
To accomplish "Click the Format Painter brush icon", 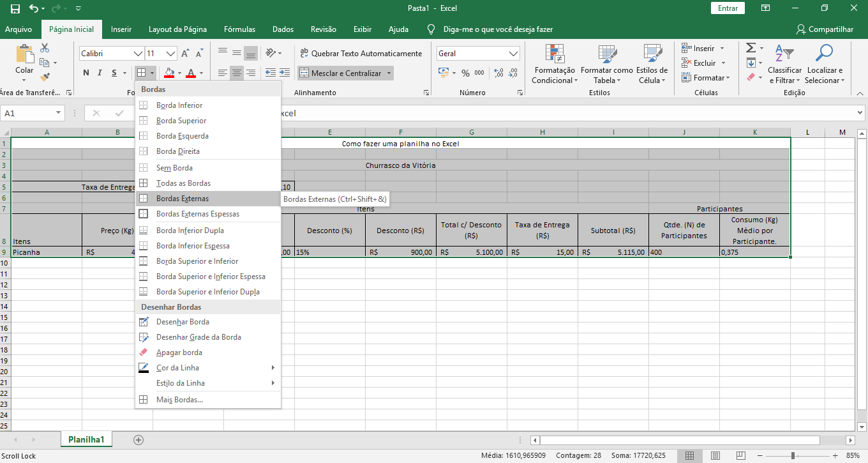I will coord(45,77).
